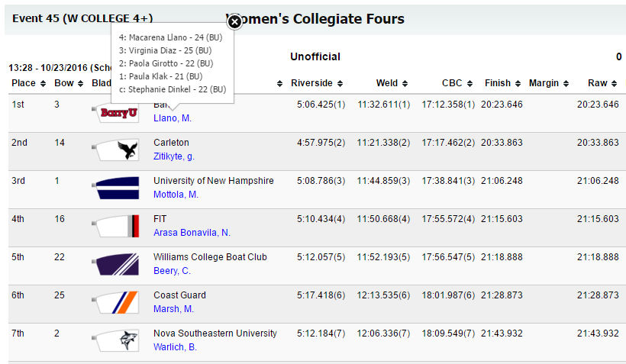The height and width of the screenshot is (364, 626).
Task: Sort by Raw time column
Action: click(602, 83)
